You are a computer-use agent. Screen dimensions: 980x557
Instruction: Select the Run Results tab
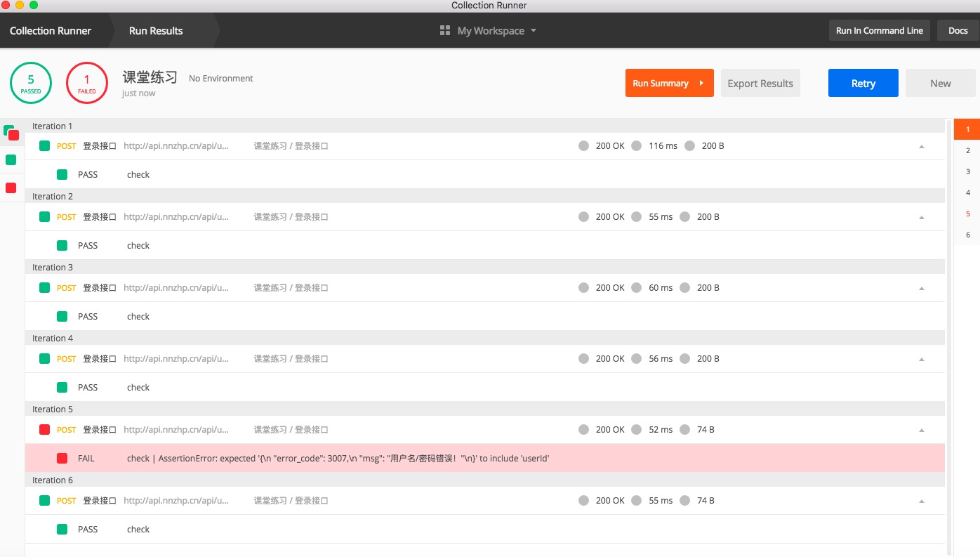pos(155,30)
